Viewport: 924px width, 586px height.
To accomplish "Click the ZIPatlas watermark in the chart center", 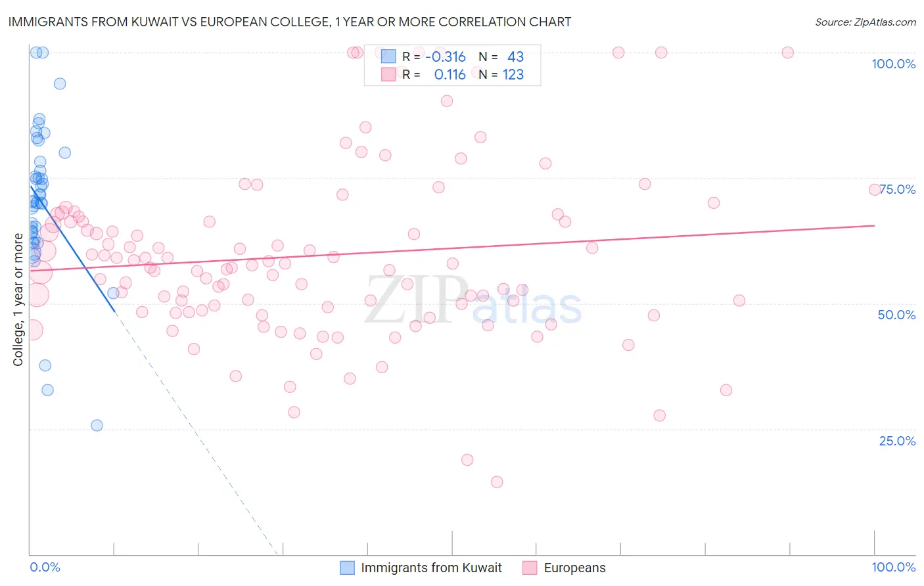I will [473, 301].
